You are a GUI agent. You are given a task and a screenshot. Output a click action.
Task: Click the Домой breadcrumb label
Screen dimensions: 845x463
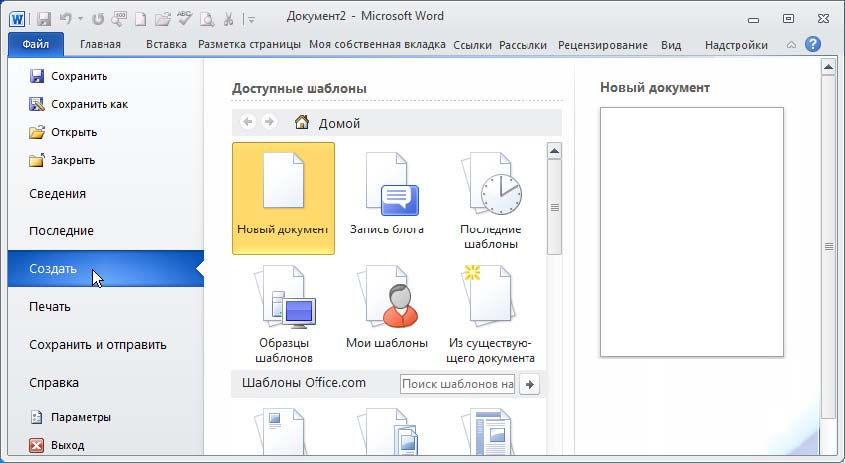339,123
